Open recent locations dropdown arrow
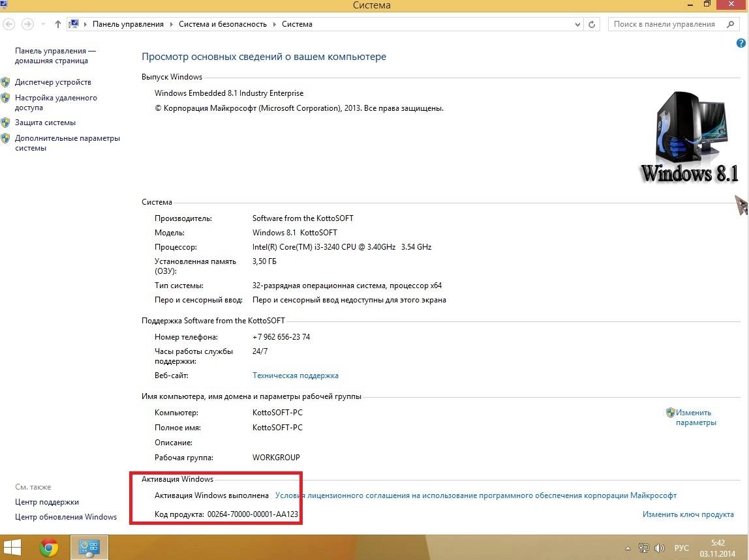The width and height of the screenshot is (749, 560). (44, 24)
